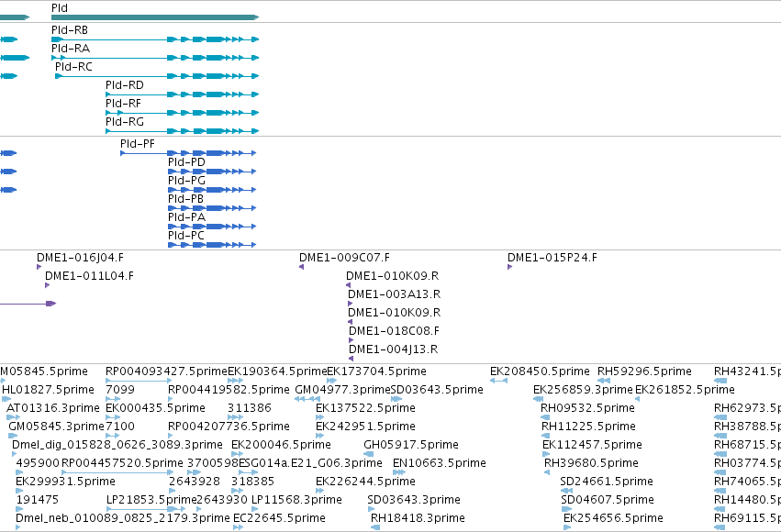Open EST RH59296.5prime

pos(644,372)
